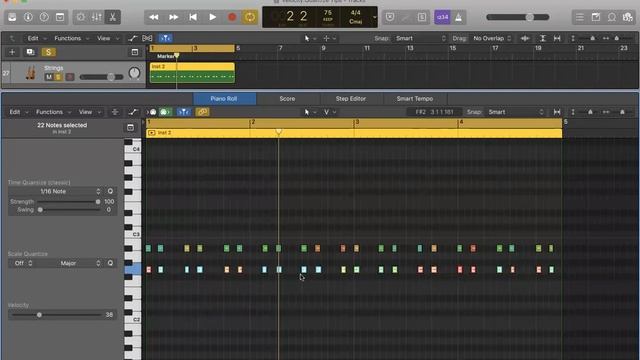Open Tracks area Snap Smart dropdown

pos(420,38)
